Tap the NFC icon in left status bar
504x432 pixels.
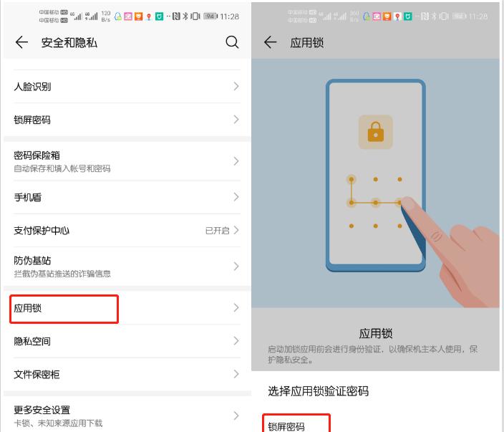176,16
